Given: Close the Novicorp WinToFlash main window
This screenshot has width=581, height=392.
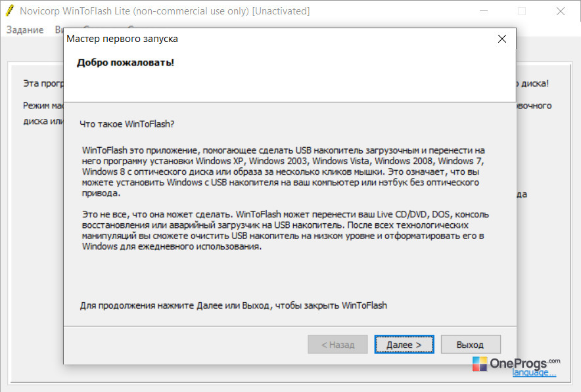Looking at the screenshot, I should (x=560, y=11).
